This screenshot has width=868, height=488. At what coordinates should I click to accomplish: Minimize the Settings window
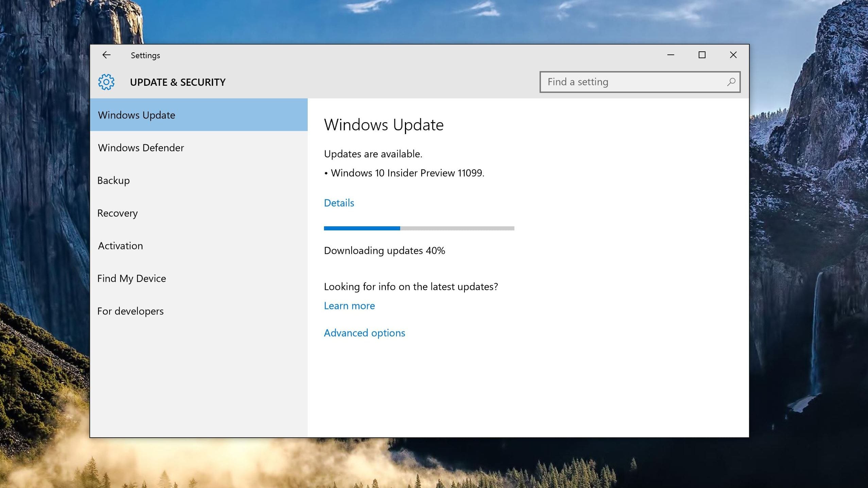pyautogui.click(x=670, y=55)
